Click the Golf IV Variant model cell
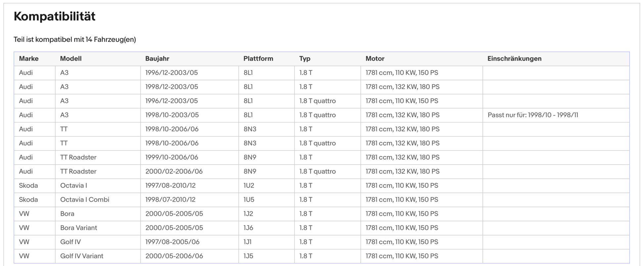Viewport: 644px width, 266px height. pyautogui.click(x=82, y=256)
